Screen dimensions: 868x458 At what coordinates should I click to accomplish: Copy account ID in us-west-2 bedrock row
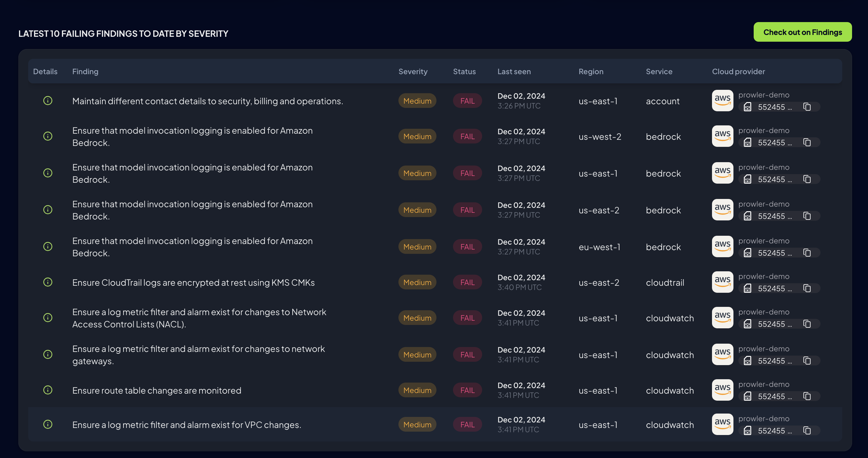tap(807, 143)
